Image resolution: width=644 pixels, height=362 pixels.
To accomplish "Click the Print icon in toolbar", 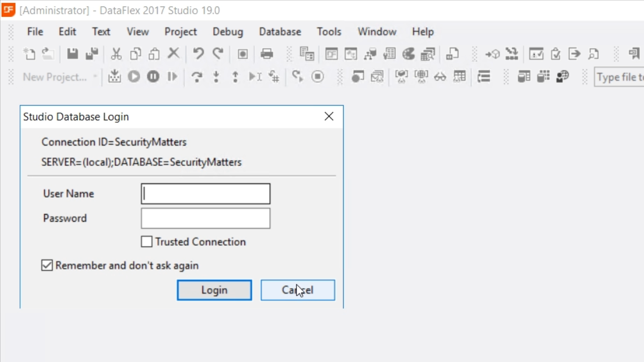I will tap(267, 54).
